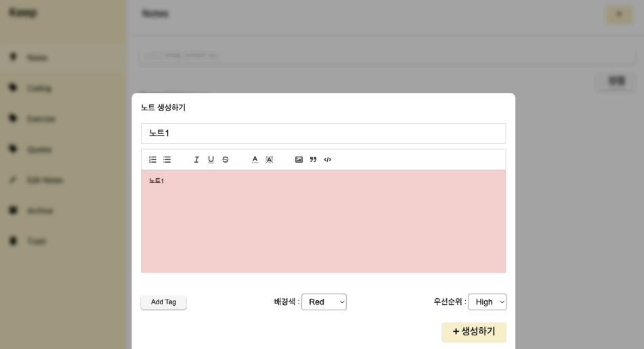Toggle underline formatting
The image size is (644, 349).
[211, 159]
